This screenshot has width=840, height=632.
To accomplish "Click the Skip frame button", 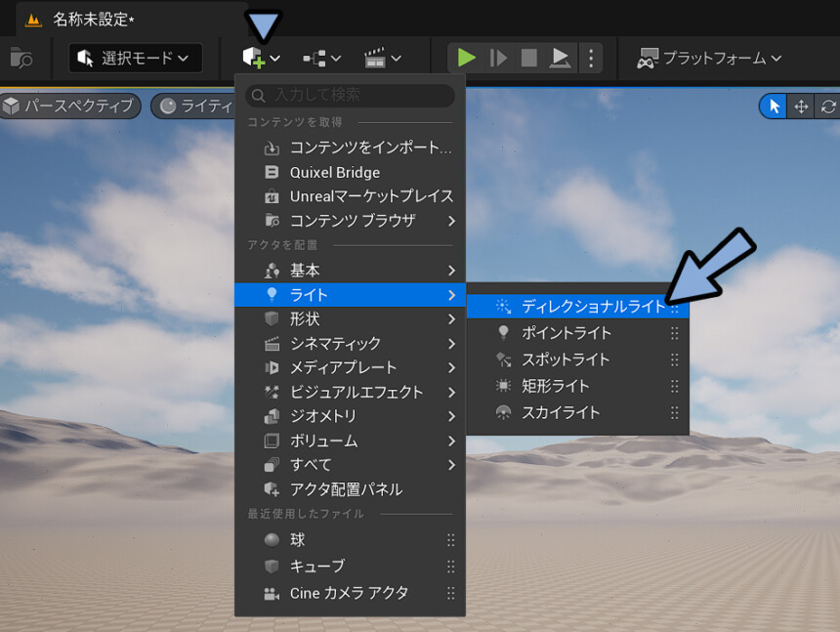I will click(x=498, y=58).
